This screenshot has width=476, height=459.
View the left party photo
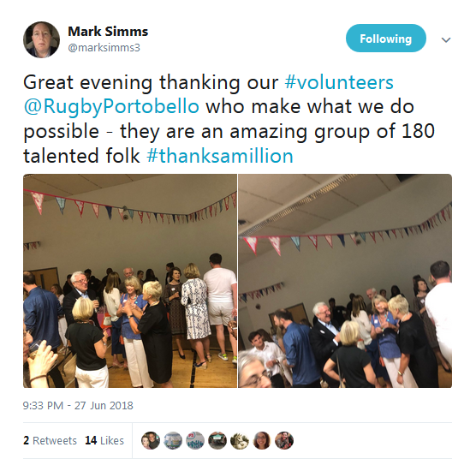point(130,281)
